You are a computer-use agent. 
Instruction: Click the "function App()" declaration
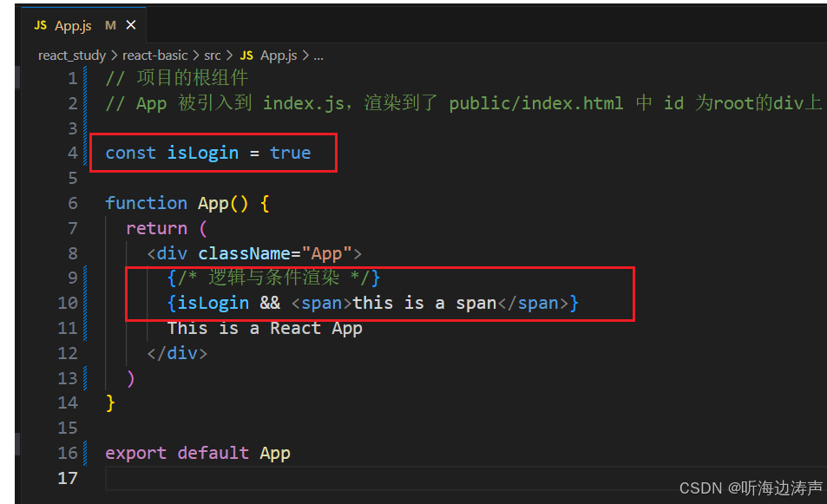pos(178,203)
